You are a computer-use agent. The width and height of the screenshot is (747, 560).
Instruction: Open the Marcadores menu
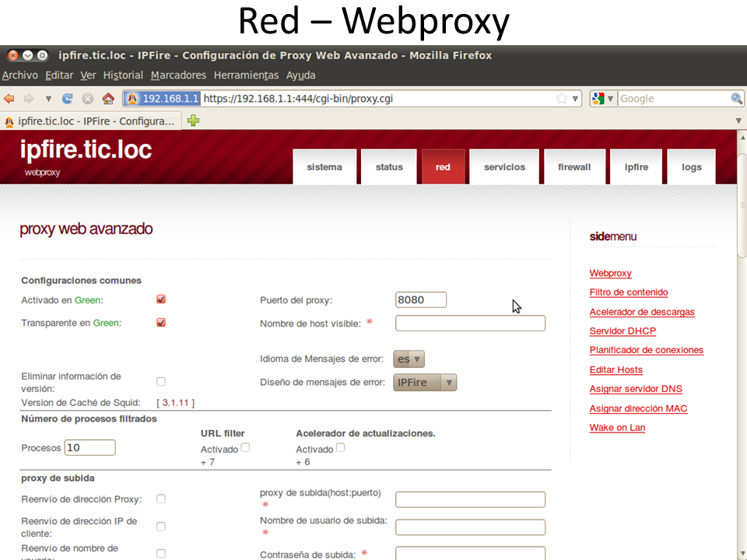[178, 75]
